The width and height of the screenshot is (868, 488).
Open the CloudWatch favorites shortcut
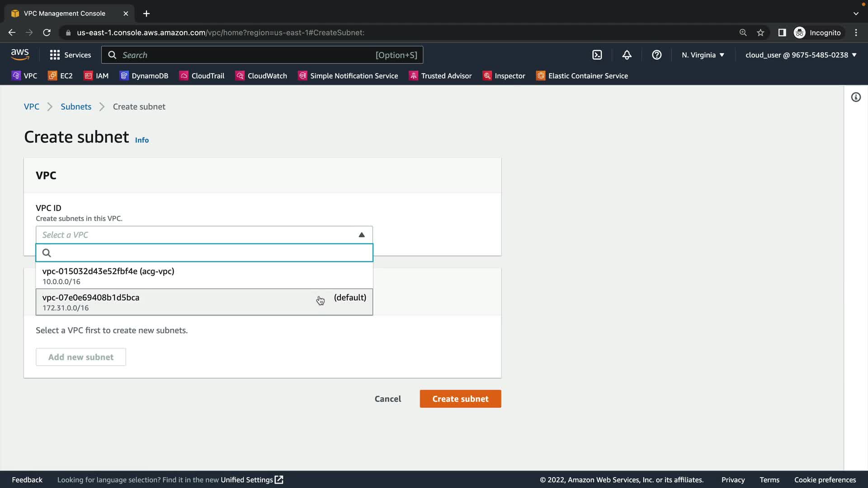[x=261, y=76]
